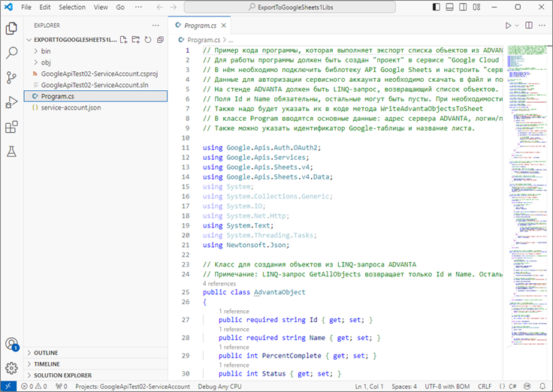
Task: Open the View menu
Action: [101, 7]
